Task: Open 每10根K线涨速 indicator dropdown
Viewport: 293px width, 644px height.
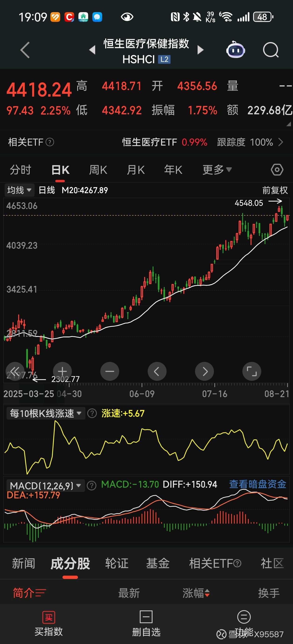Action: click(x=46, y=413)
